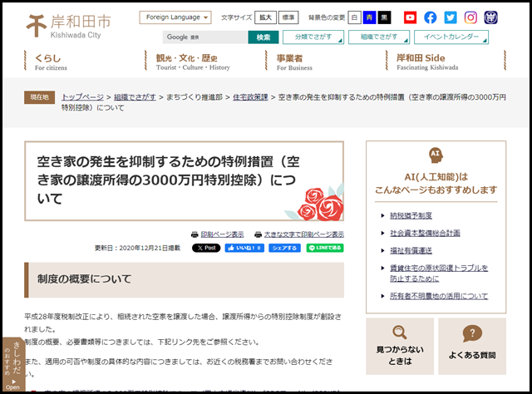Click the printer icon beside 印刷ページ表示
The width and height of the screenshot is (532, 394).
coord(195,234)
